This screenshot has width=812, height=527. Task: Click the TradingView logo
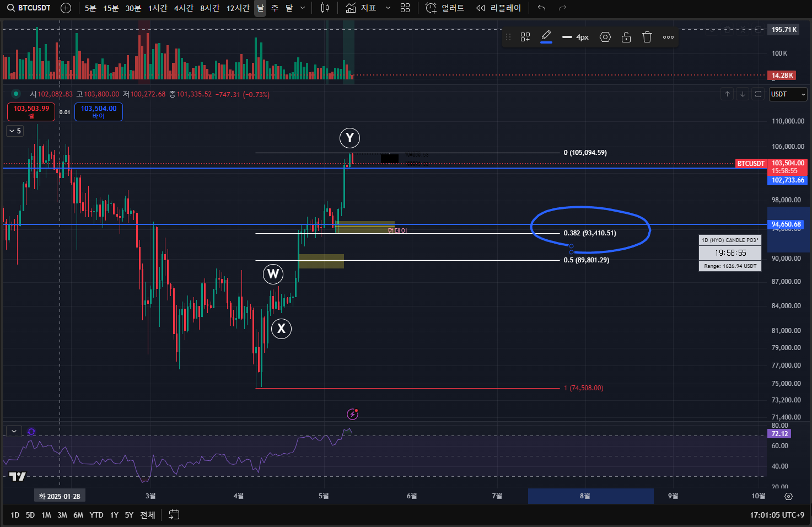tap(18, 476)
